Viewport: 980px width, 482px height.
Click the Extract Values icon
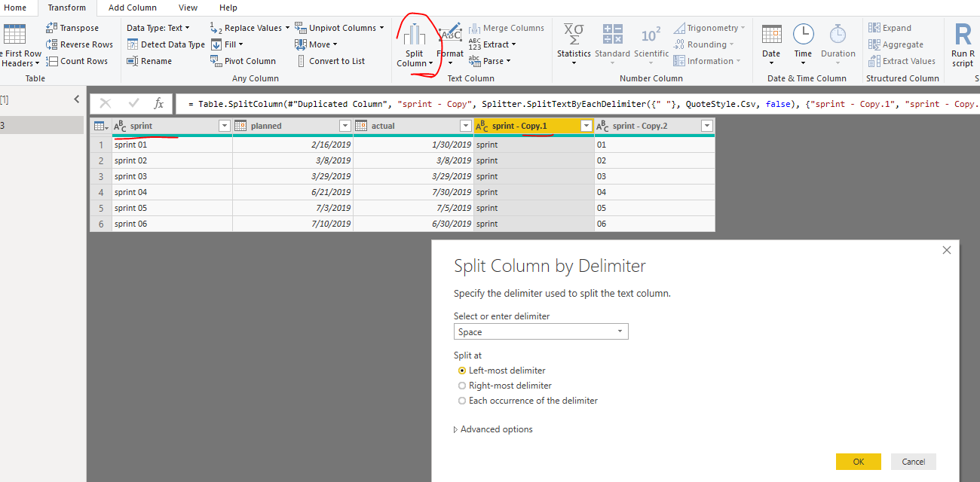click(874, 61)
